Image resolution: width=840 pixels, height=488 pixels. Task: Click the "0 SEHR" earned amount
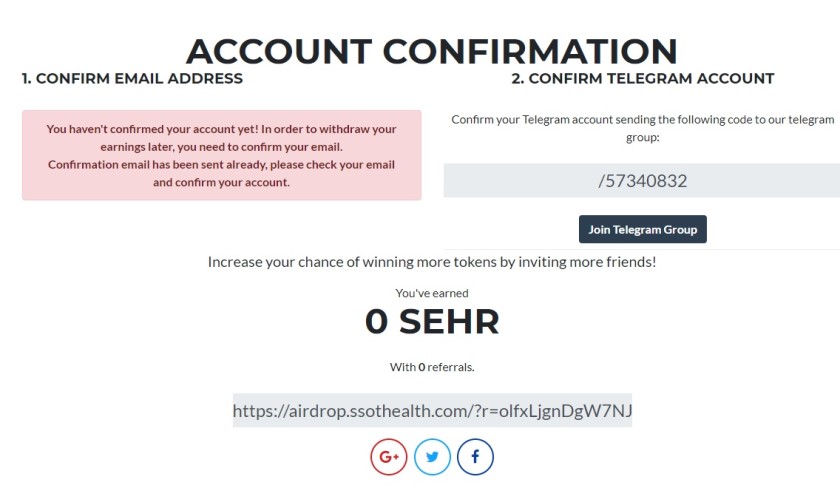click(x=432, y=322)
